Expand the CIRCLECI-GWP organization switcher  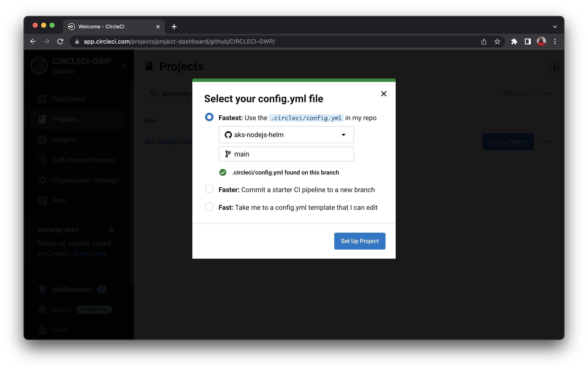(124, 66)
